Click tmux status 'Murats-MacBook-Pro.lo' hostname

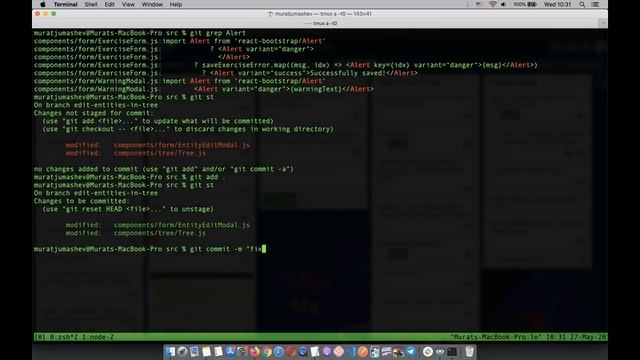coord(496,337)
